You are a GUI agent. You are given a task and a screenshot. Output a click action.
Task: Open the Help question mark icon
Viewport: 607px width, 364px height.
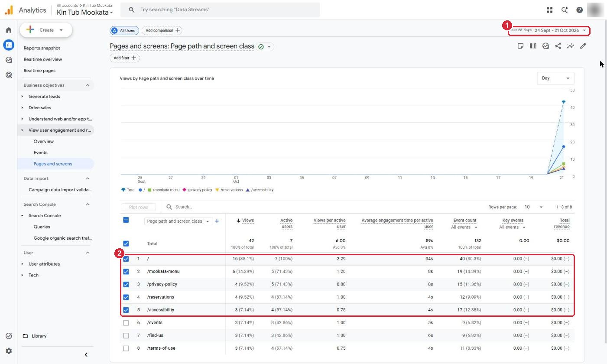pos(579,10)
